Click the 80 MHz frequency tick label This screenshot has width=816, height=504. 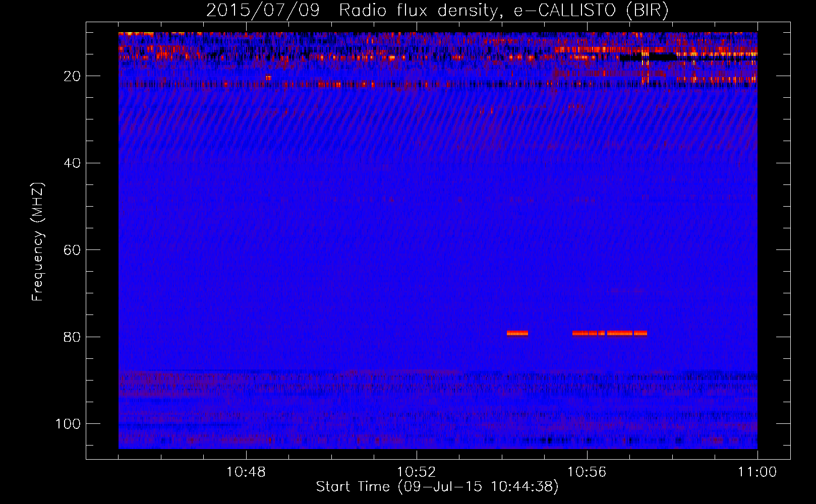click(x=73, y=337)
